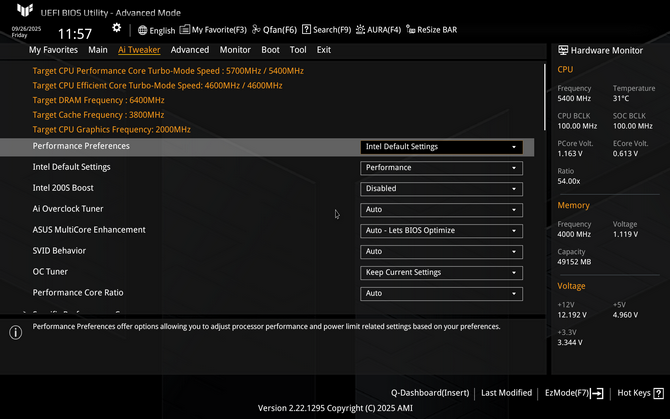
Task: Click Q-Dashboard(Insert) button
Action: [430, 393]
